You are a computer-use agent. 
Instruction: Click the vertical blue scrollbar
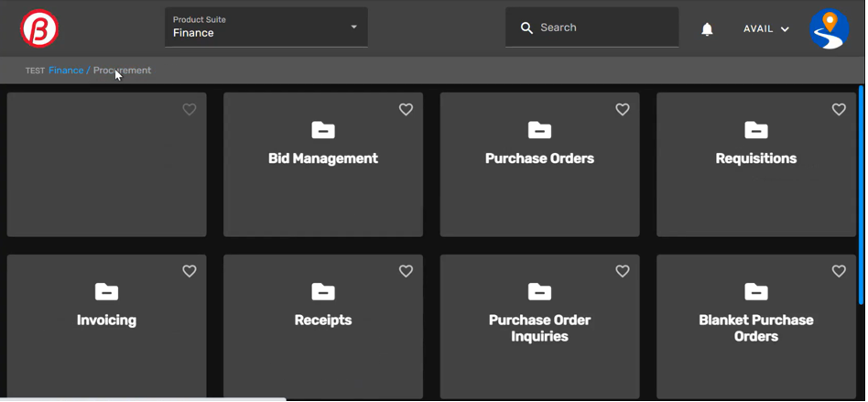click(x=861, y=192)
